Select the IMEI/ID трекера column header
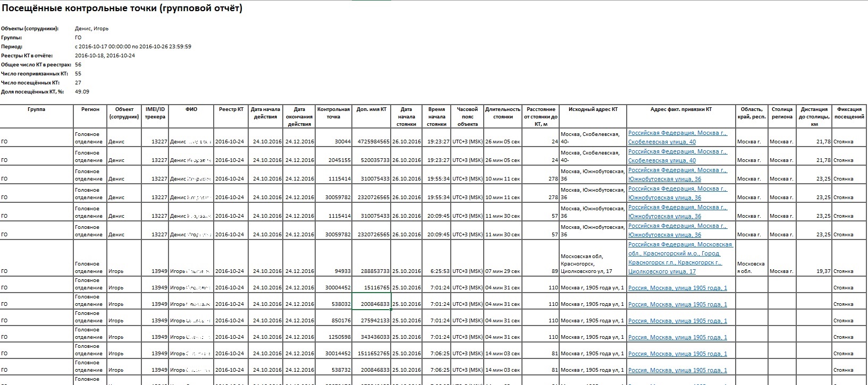Viewport: 868px width, 385px height. (155, 113)
